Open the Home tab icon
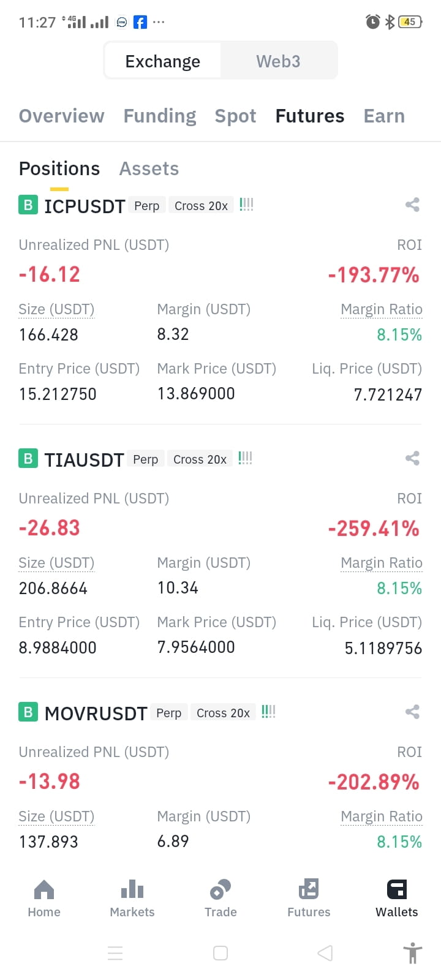 (x=44, y=889)
